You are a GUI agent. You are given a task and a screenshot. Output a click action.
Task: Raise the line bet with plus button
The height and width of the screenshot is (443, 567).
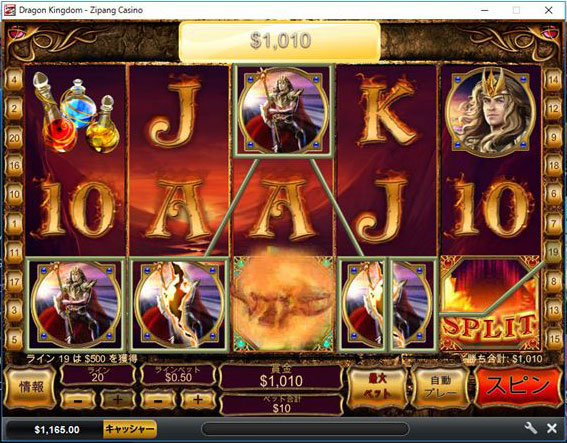click(x=198, y=400)
